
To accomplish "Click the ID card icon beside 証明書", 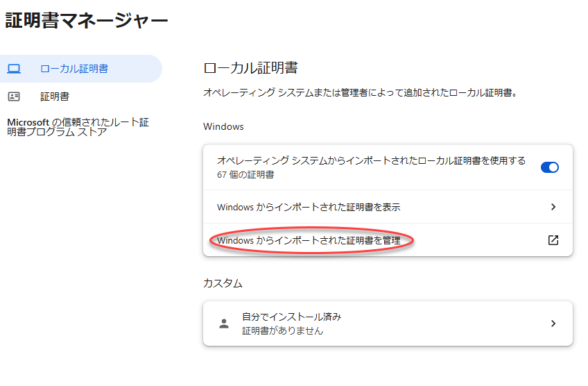I will pos(14,96).
